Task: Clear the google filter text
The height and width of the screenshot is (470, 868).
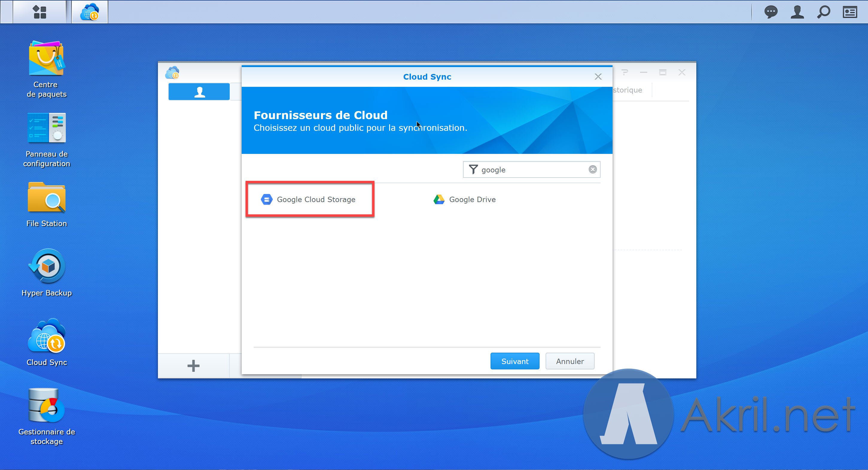Action: click(x=592, y=169)
